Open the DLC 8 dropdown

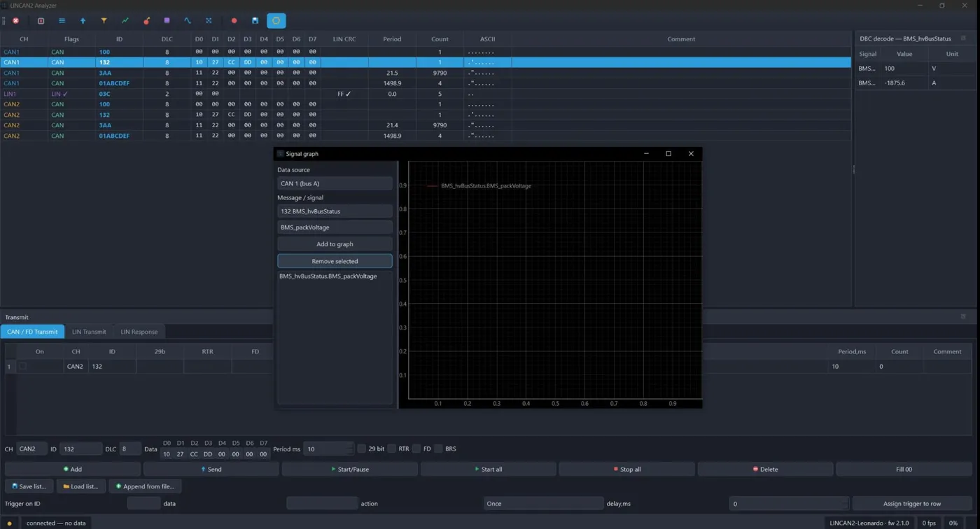pos(130,449)
